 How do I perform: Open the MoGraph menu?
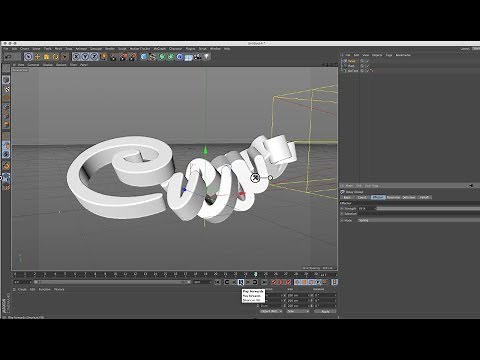coord(160,49)
